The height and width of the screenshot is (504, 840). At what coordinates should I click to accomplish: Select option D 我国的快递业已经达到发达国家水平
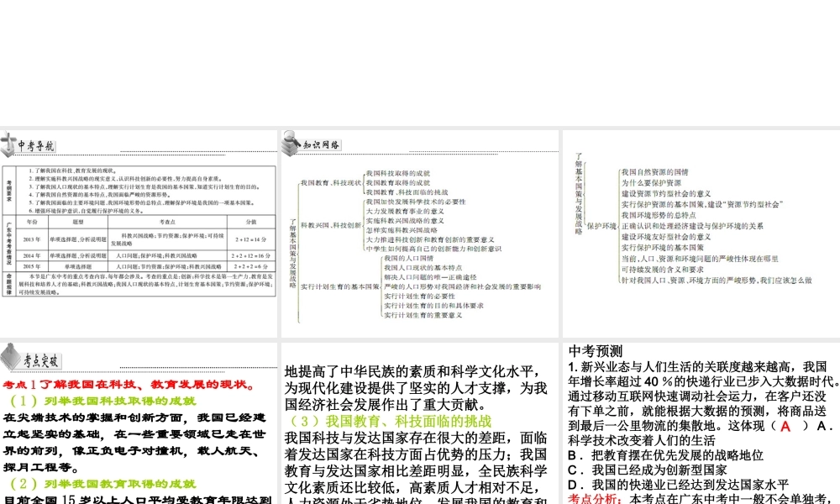(x=678, y=485)
